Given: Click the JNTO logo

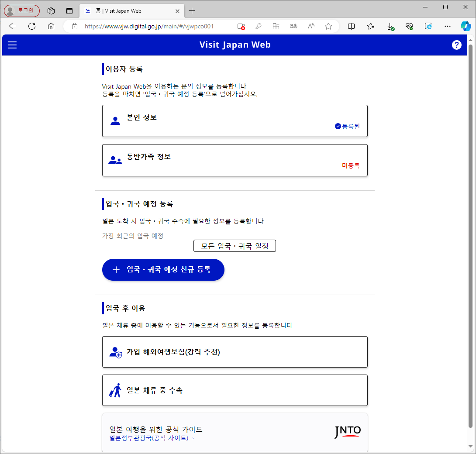Looking at the screenshot, I should click(x=348, y=432).
